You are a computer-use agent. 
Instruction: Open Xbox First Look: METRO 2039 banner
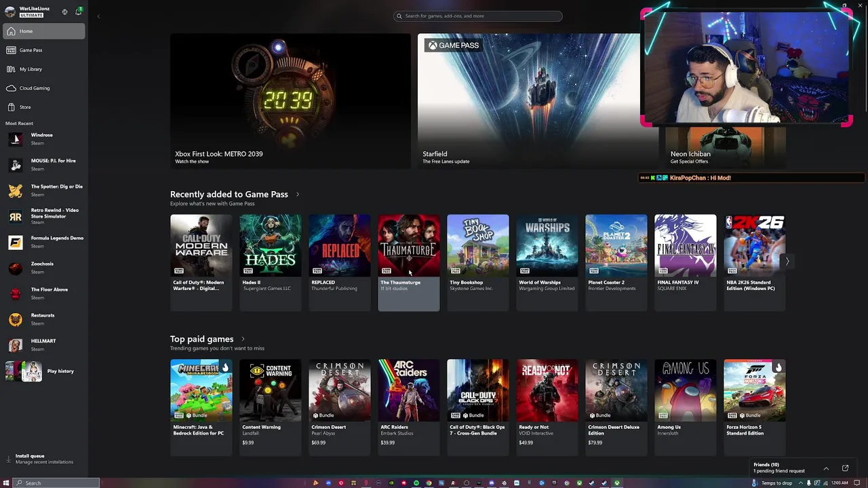tap(290, 100)
